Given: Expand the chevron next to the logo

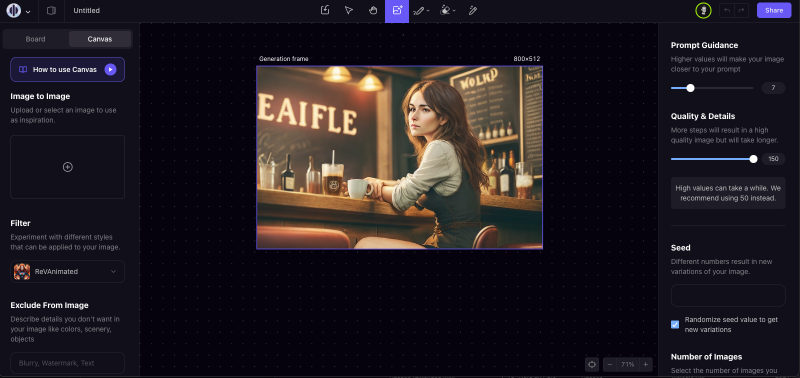Looking at the screenshot, I should click(x=28, y=11).
